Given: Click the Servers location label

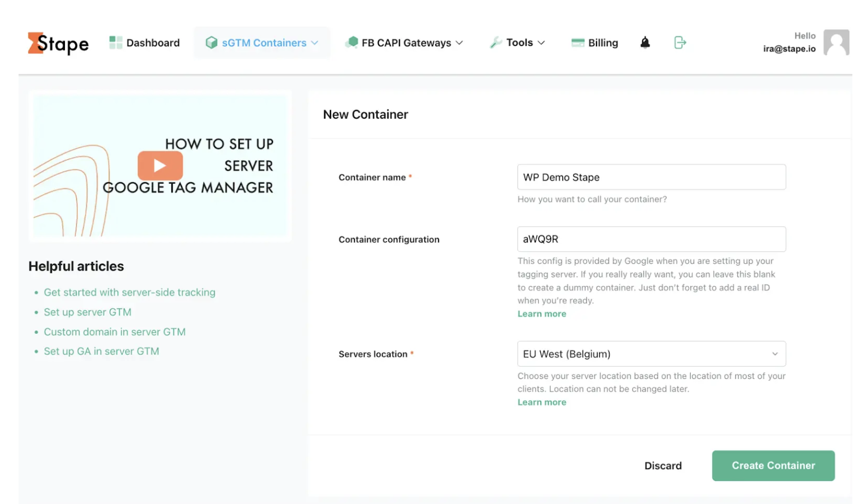Looking at the screenshot, I should [373, 354].
